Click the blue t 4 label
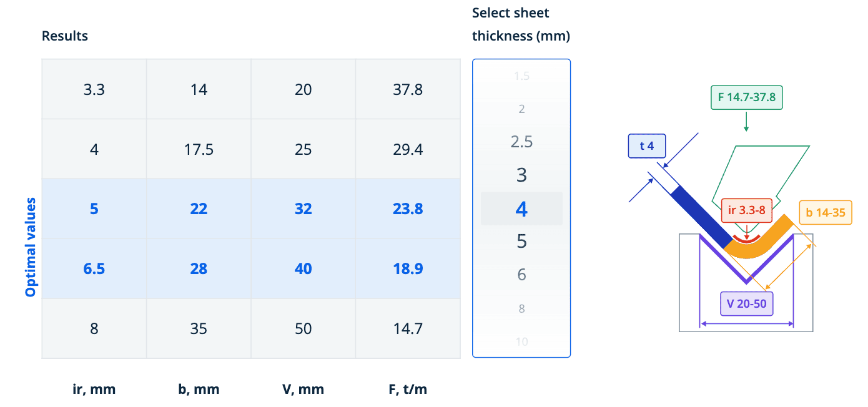 [x=646, y=147]
